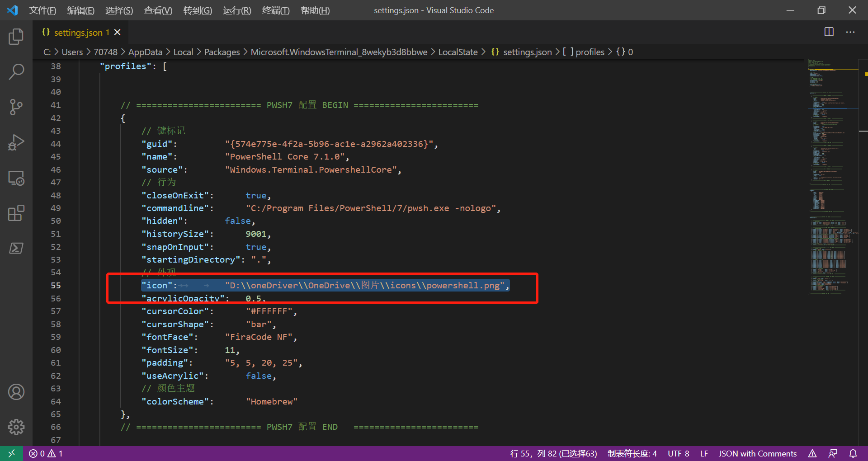
Task: Close the settings.json tab
Action: pyautogui.click(x=118, y=32)
